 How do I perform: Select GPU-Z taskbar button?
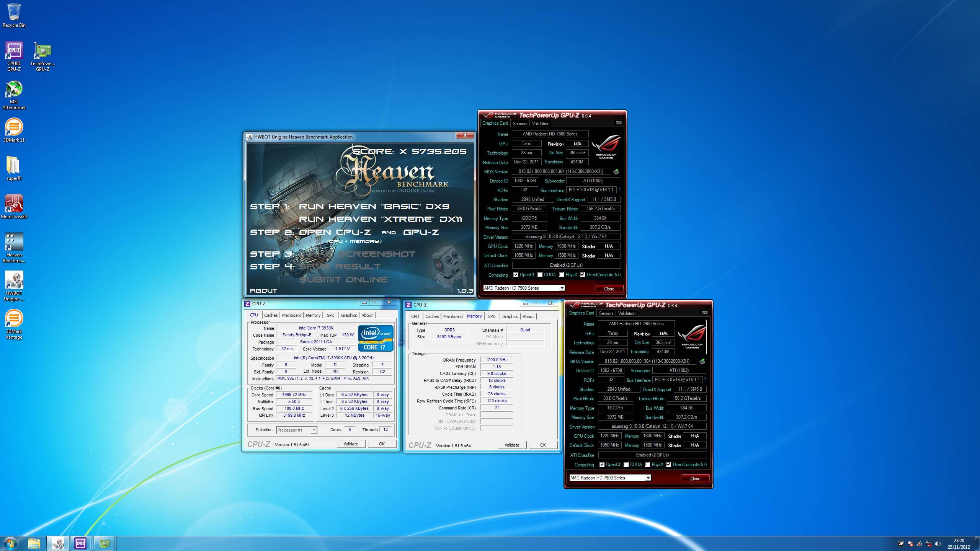point(104,543)
